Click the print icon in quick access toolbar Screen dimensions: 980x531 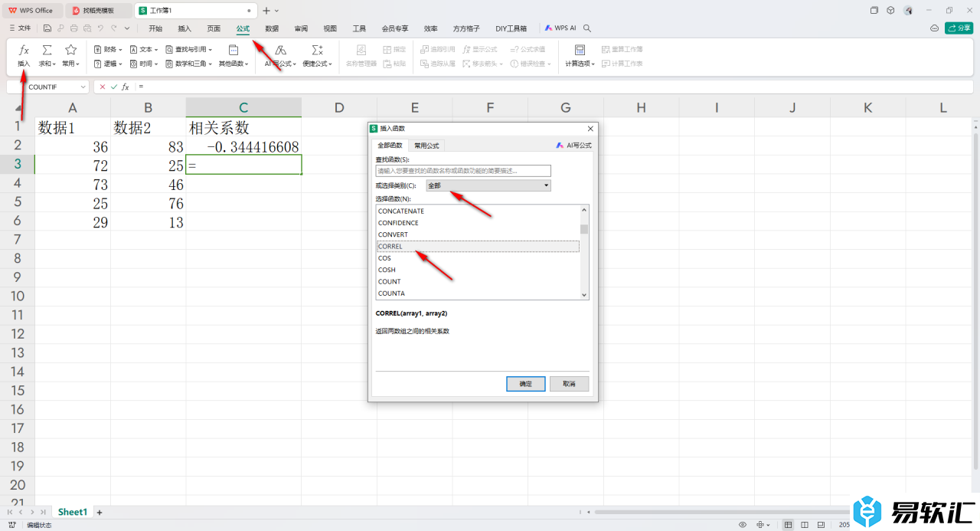[74, 28]
